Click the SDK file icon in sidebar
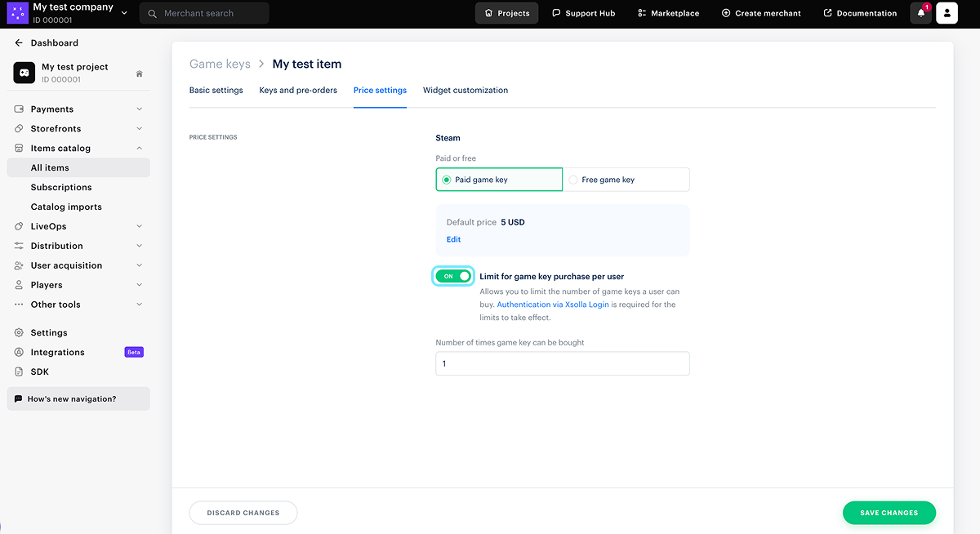Image resolution: width=980 pixels, height=534 pixels. pos(19,372)
